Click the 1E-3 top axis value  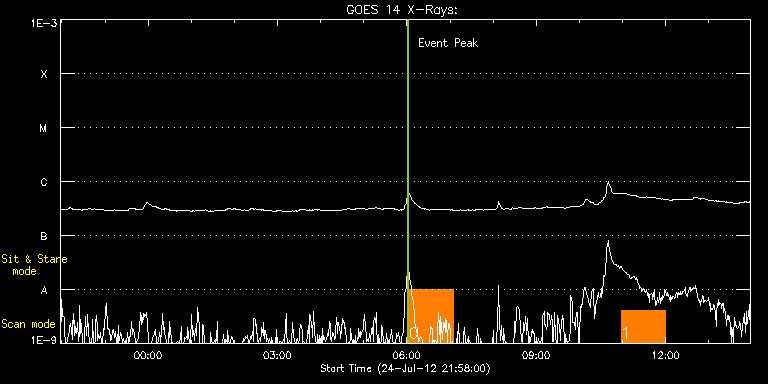[45, 22]
